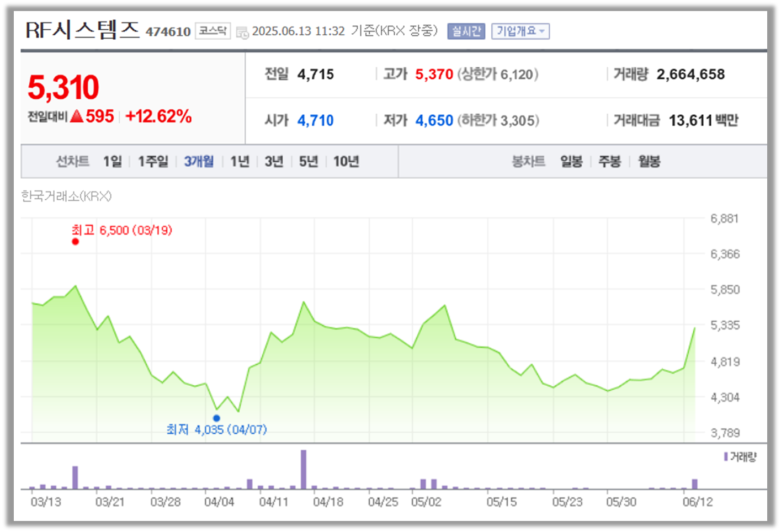Switch chart to 10년 range

[x=346, y=161]
